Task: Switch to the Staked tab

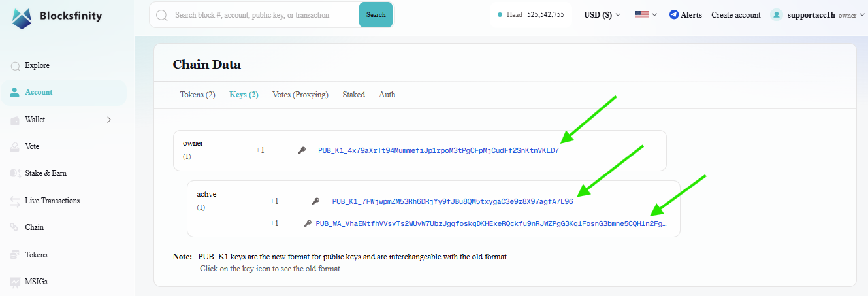Action: [x=354, y=95]
